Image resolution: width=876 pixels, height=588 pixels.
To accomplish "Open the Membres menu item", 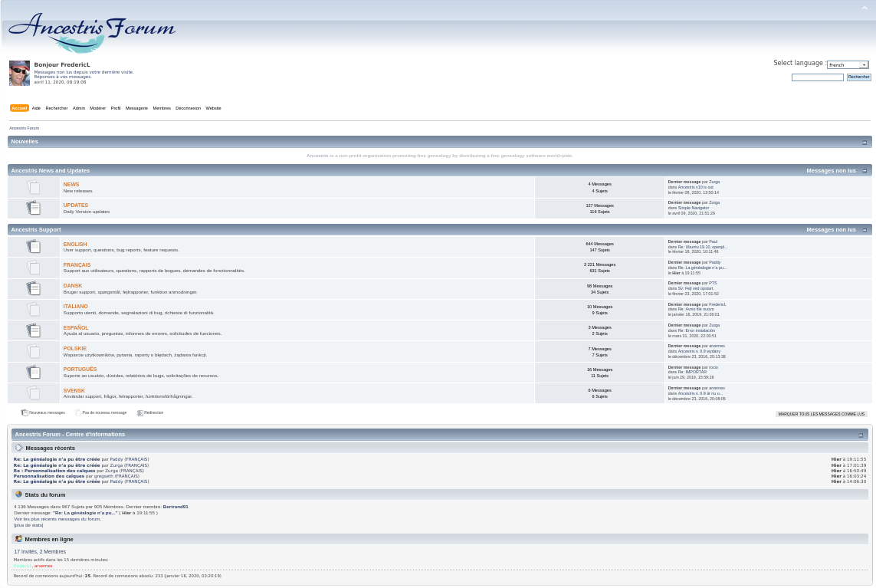I will (x=162, y=108).
